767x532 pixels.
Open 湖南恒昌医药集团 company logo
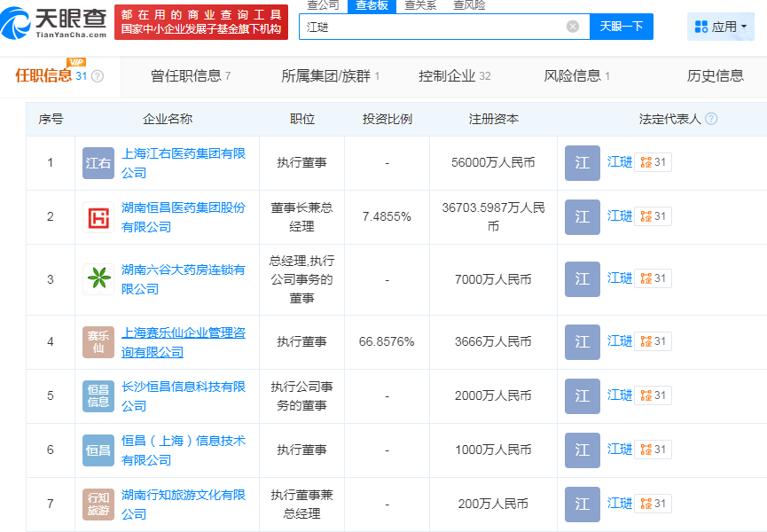click(98, 217)
